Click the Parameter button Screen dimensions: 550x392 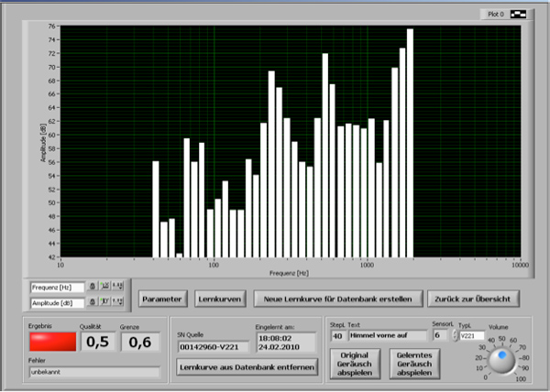(164, 299)
